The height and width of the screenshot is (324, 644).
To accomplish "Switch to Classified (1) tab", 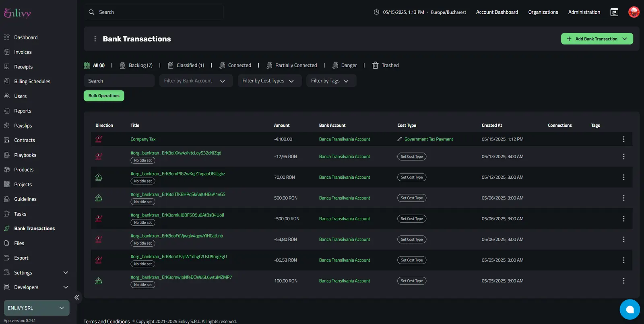I will [186, 65].
